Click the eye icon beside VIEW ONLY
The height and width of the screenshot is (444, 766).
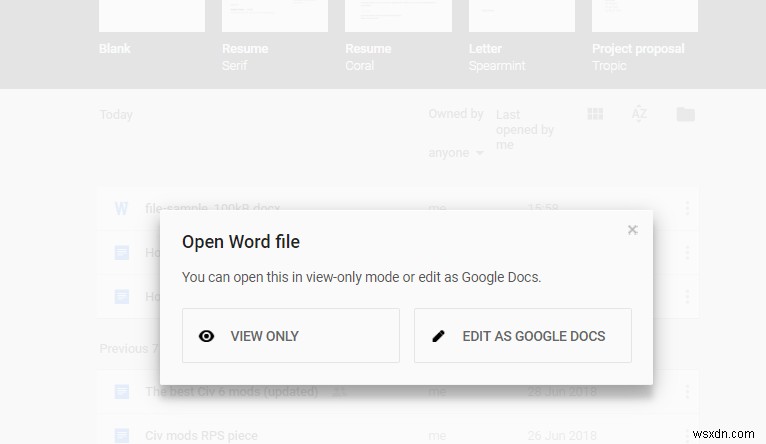tap(206, 336)
